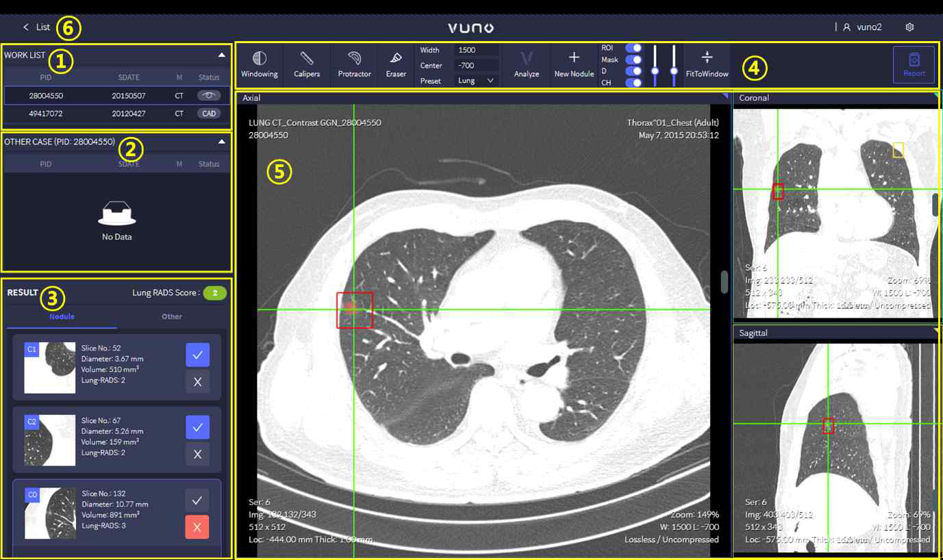Viewport: 943px width, 560px height.
Task: Sort the work list by SDATE header
Action: [x=129, y=77]
